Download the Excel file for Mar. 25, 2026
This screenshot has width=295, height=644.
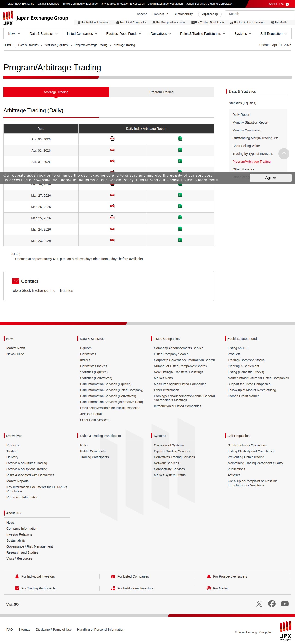click(180, 217)
